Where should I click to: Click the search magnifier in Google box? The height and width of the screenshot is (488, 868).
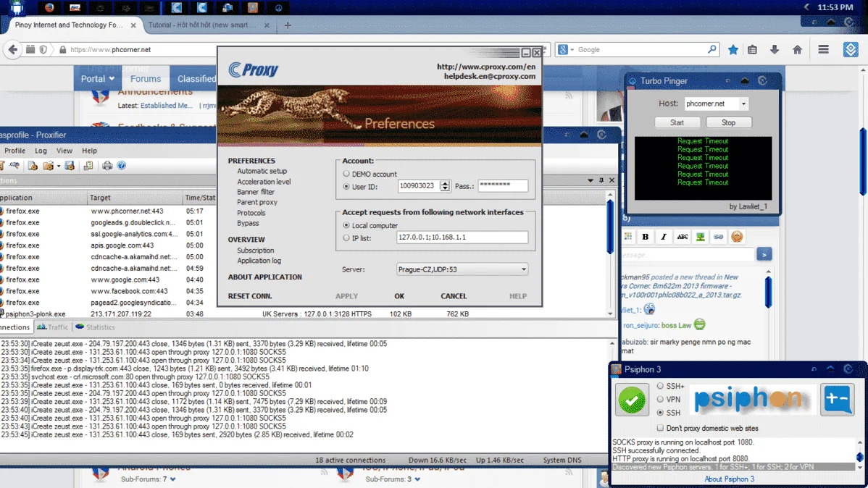coord(712,49)
